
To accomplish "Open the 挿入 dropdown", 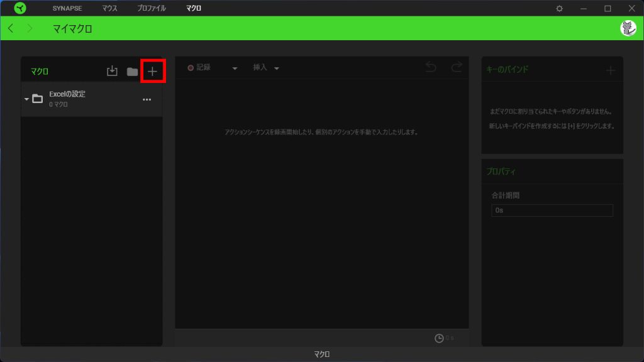I will tap(266, 68).
